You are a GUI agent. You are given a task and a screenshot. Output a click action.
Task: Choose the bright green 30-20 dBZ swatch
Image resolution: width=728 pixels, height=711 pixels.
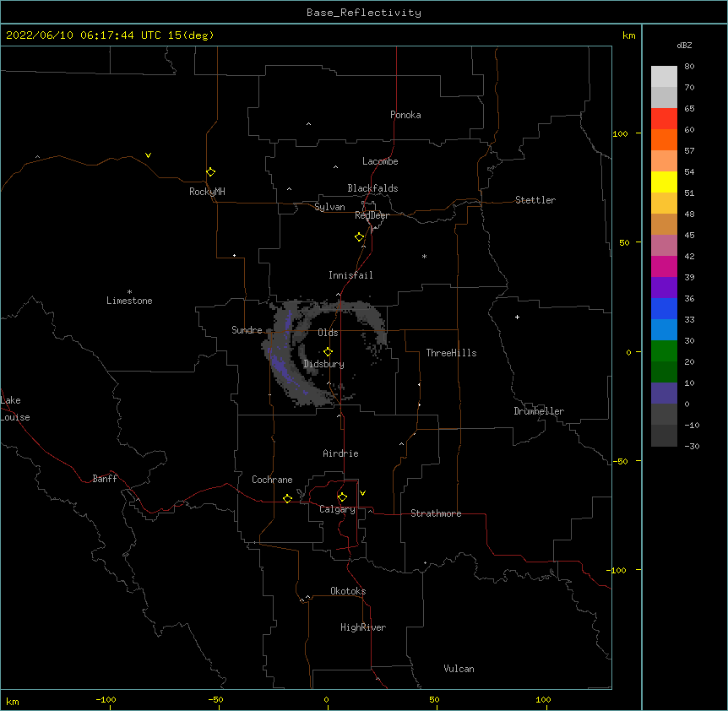click(x=664, y=351)
